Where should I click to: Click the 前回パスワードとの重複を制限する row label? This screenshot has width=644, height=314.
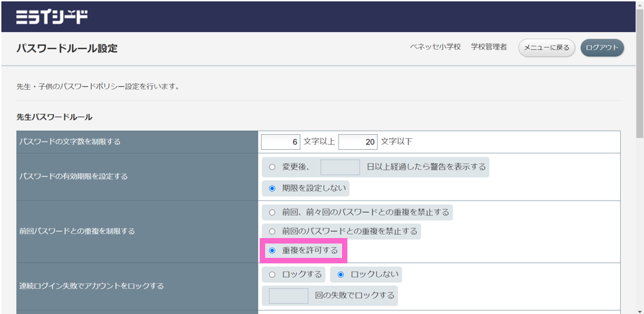(77, 231)
